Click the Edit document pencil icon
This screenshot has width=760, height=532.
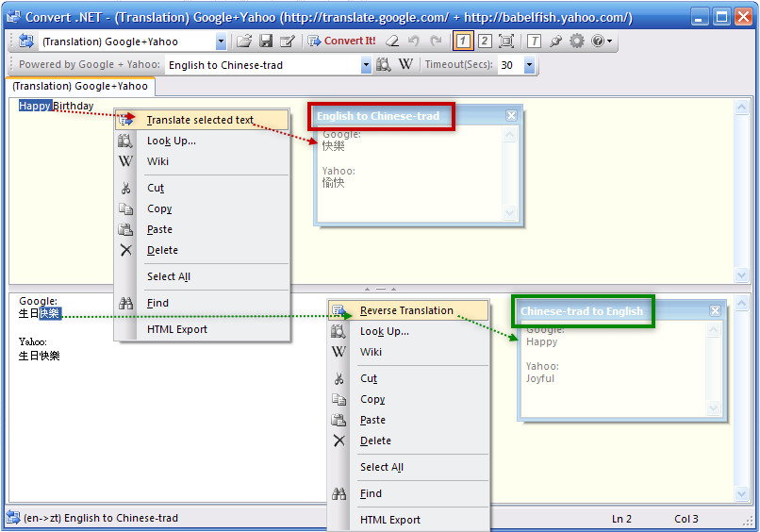point(288,42)
